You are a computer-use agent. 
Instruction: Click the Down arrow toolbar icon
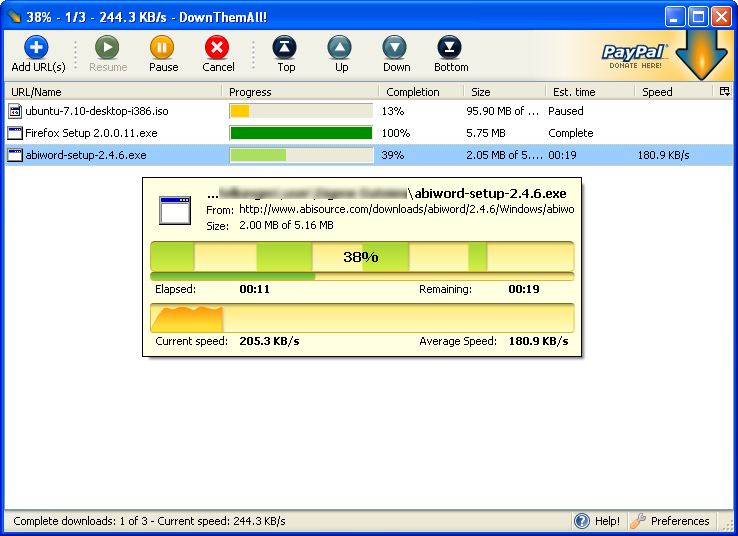(x=396, y=48)
